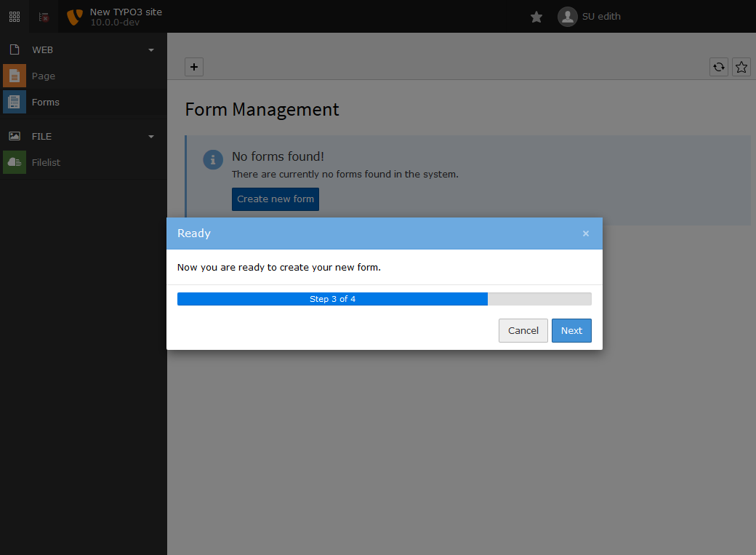756x555 pixels.
Task: Close the Ready dialog with the x
Action: coord(586,233)
